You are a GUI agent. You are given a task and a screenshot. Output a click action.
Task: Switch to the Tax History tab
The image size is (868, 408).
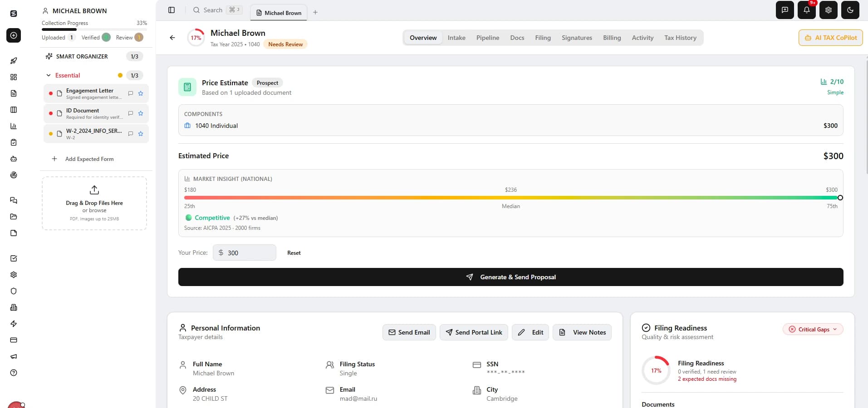pos(680,38)
